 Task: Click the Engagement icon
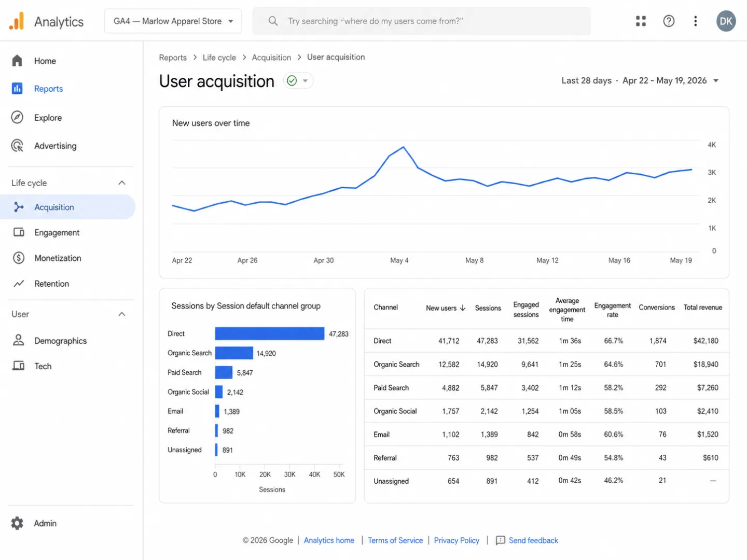pyautogui.click(x=19, y=232)
